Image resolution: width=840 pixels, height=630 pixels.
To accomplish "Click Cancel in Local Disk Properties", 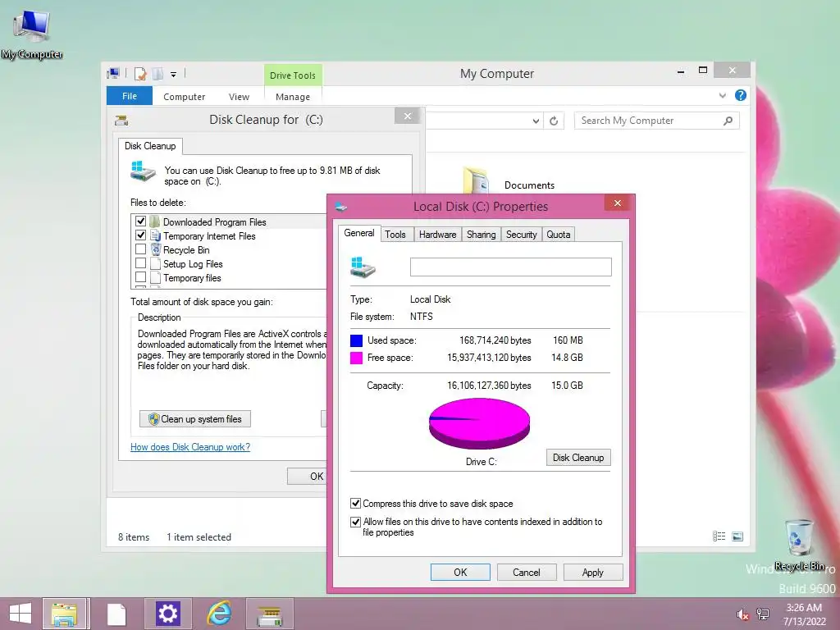I will [527, 572].
